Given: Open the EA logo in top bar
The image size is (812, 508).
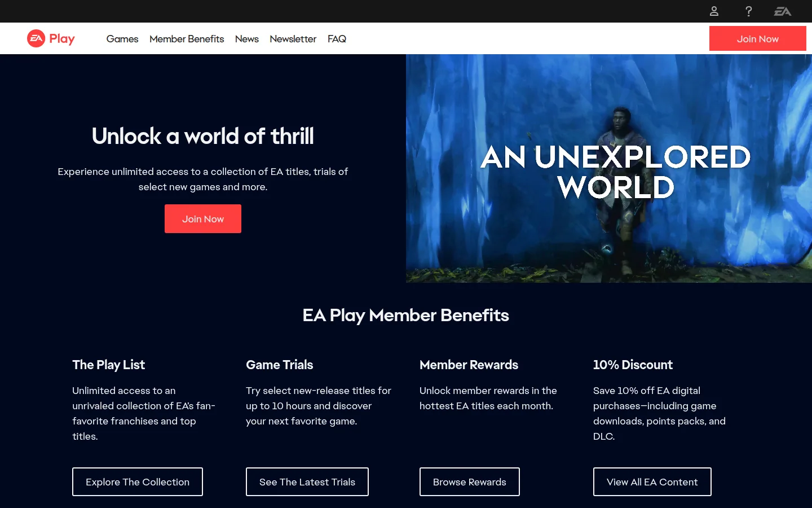Looking at the screenshot, I should click(782, 11).
